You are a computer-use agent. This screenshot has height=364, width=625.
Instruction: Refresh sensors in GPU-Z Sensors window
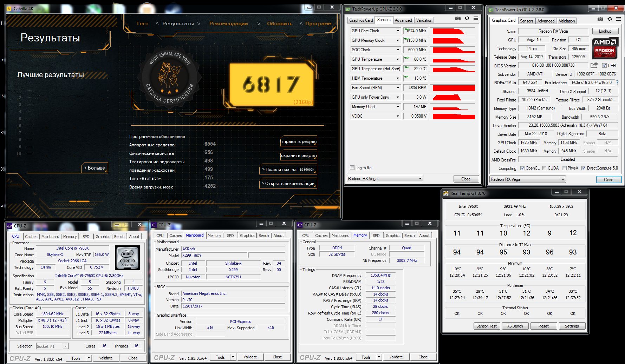pos(467,19)
